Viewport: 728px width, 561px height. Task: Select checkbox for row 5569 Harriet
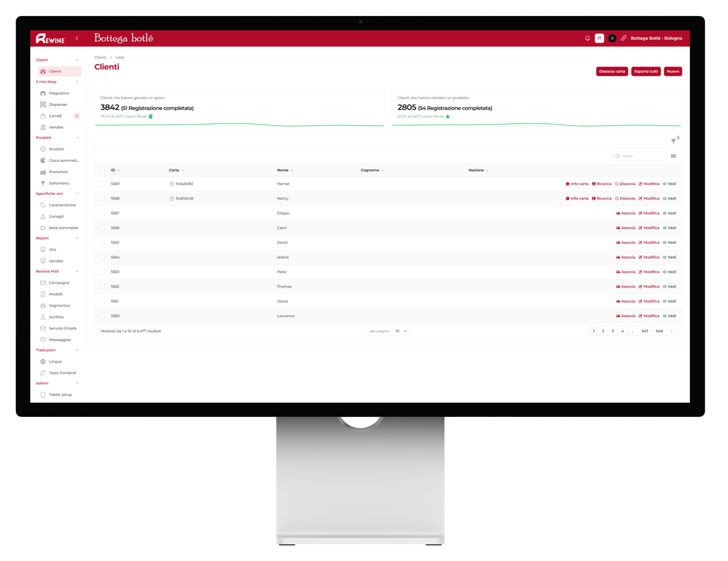click(103, 184)
